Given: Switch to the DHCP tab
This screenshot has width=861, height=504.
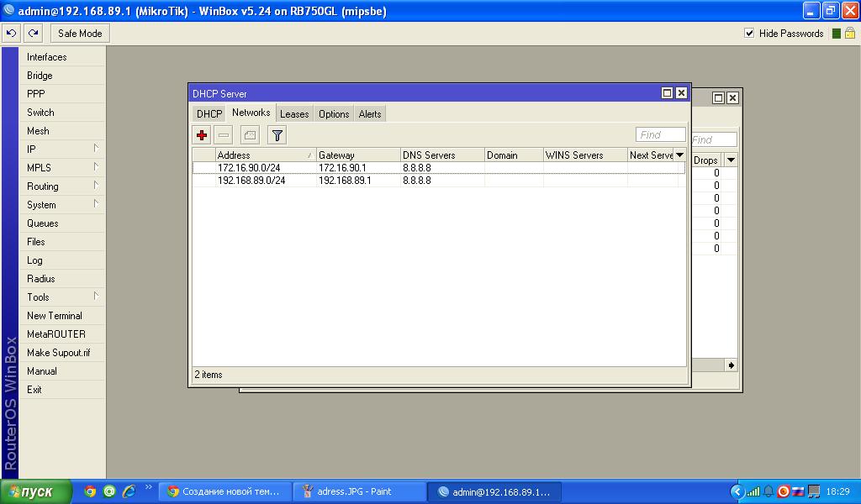Looking at the screenshot, I should (209, 114).
